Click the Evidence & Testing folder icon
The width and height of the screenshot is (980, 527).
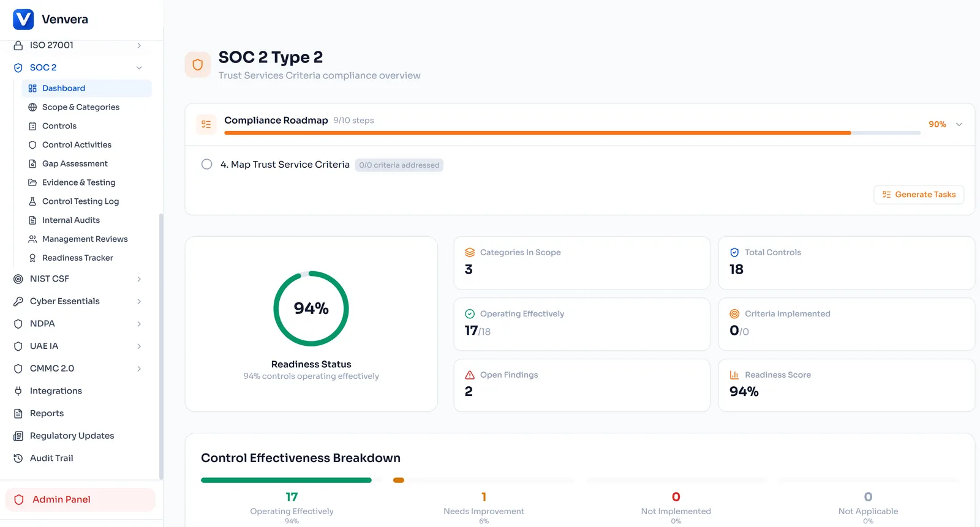(x=32, y=182)
